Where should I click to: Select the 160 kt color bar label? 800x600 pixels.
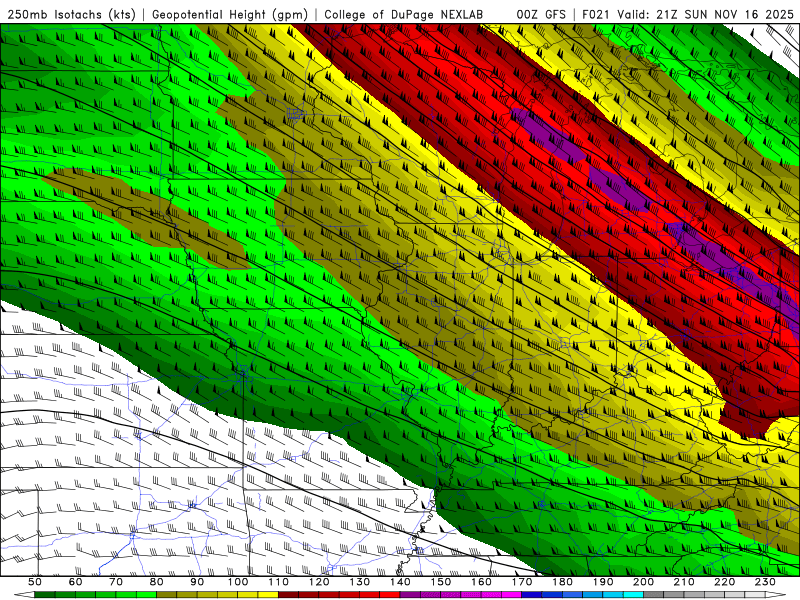(x=481, y=582)
